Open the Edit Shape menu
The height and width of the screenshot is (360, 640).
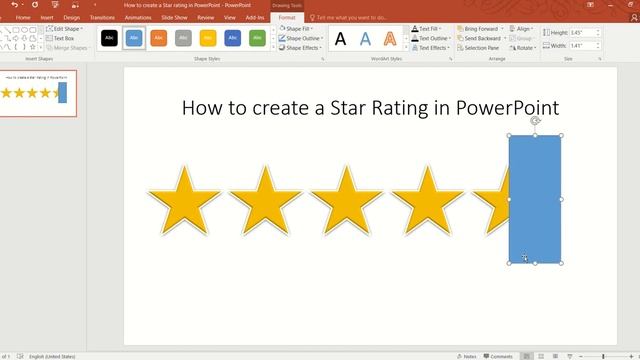point(64,29)
